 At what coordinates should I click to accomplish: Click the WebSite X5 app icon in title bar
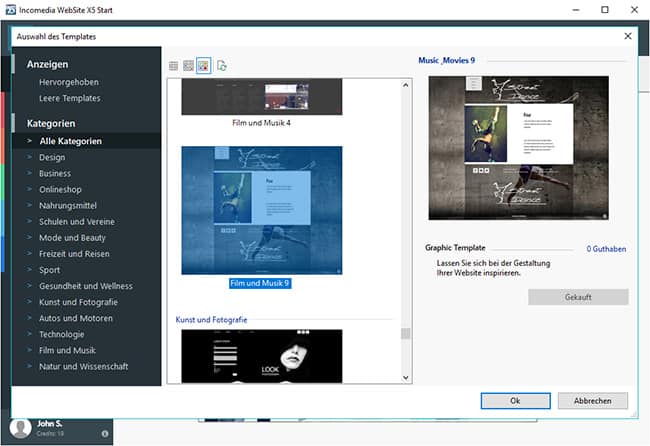tap(11, 10)
